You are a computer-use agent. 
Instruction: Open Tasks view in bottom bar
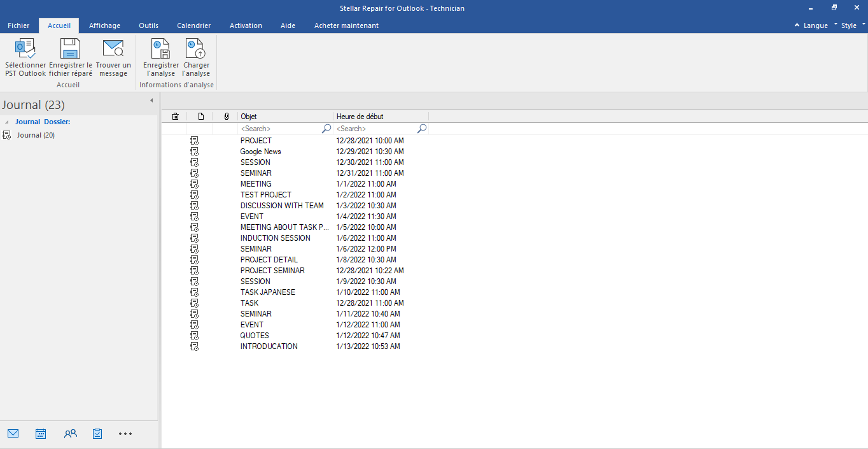(97, 434)
